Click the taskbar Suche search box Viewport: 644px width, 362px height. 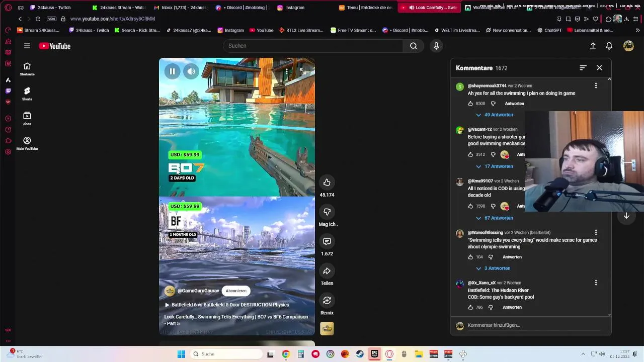(226, 354)
